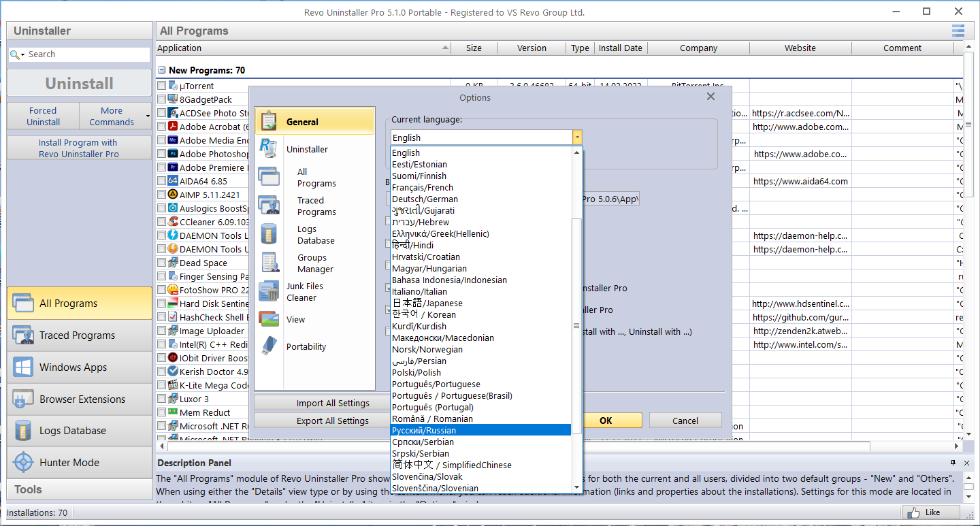Check the AIDA64 6.85 checkbox

coord(162,182)
